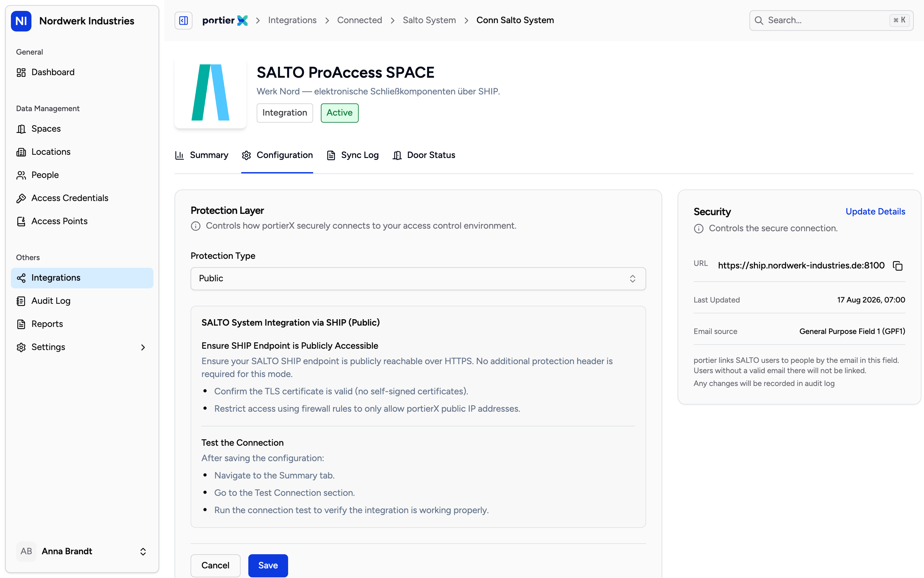The image size is (924, 578).
Task: Click the Integration badge
Action: (285, 113)
